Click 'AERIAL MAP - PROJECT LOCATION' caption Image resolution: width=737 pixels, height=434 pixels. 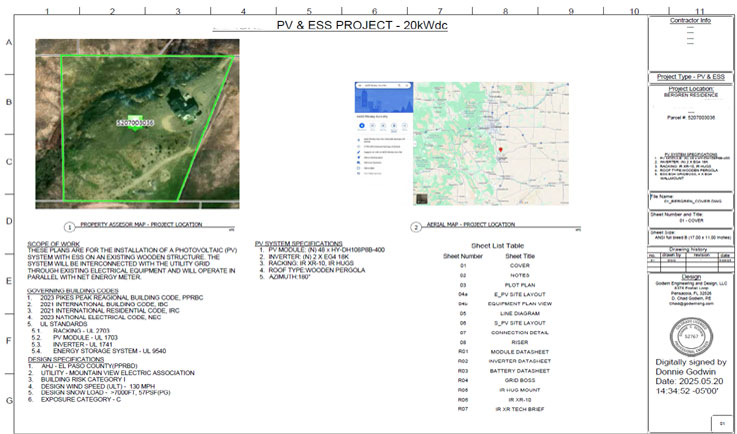[470, 224]
